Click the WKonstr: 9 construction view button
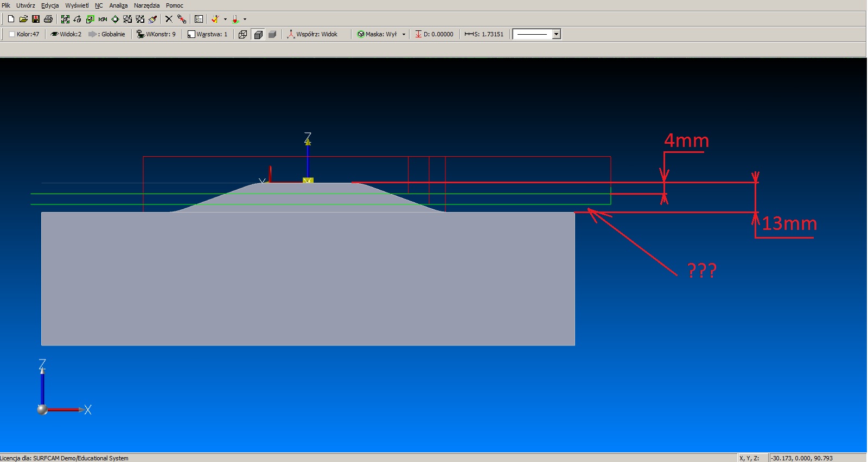This screenshot has height=462, width=868. pos(156,34)
